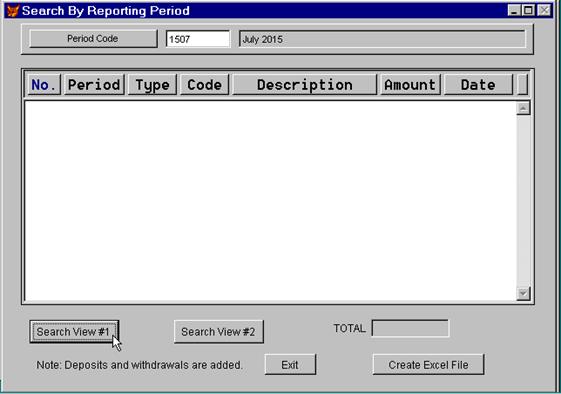The height and width of the screenshot is (394, 561).
Task: Click the Description column header
Action: [x=304, y=85]
